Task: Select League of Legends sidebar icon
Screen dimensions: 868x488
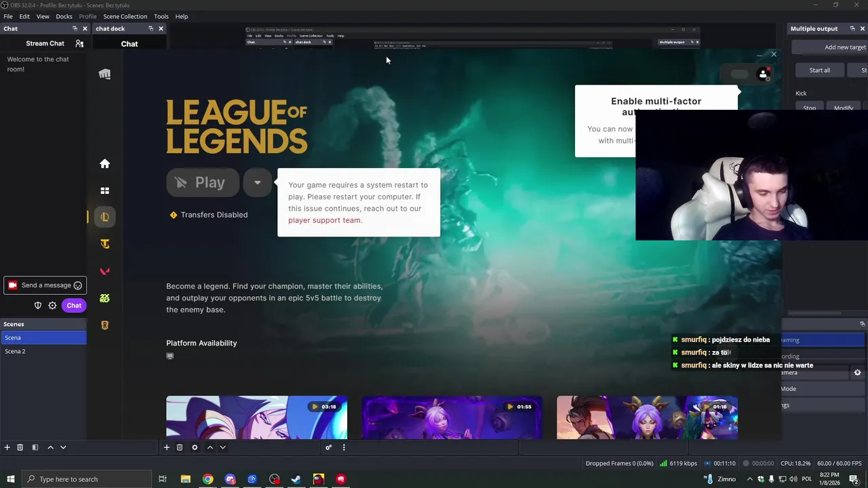Action: coord(104,217)
